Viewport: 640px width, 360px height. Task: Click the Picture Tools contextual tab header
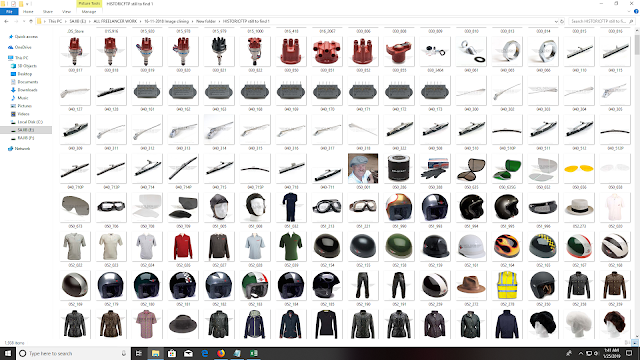click(89, 3)
